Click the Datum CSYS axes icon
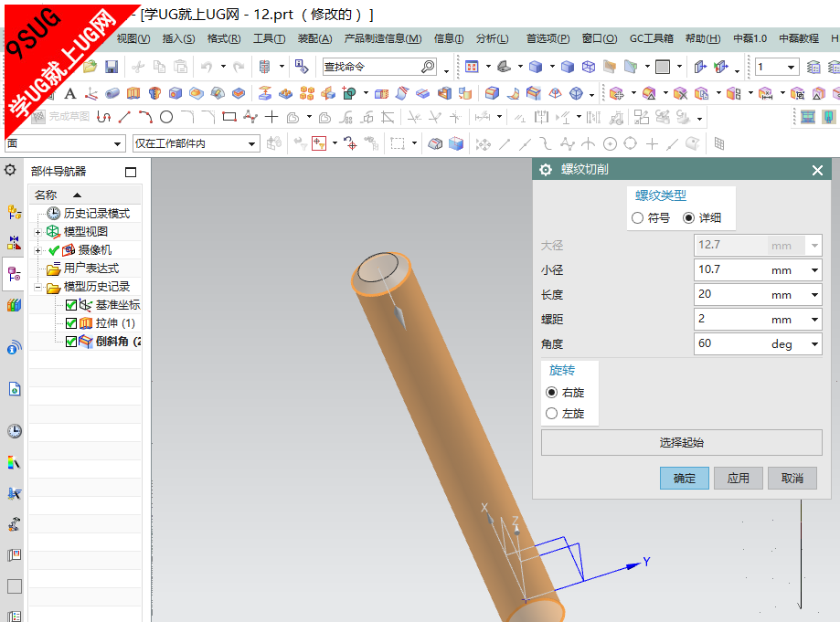Image resolution: width=840 pixels, height=622 pixels. [91, 94]
